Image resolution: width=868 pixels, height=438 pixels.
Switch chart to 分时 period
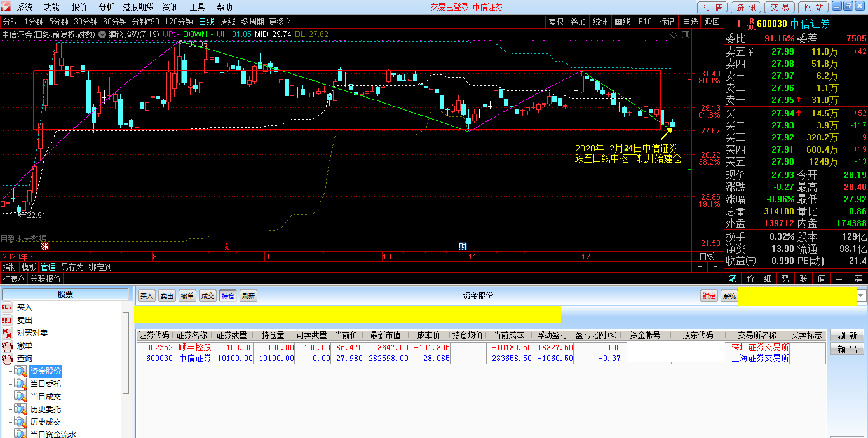(x=10, y=22)
